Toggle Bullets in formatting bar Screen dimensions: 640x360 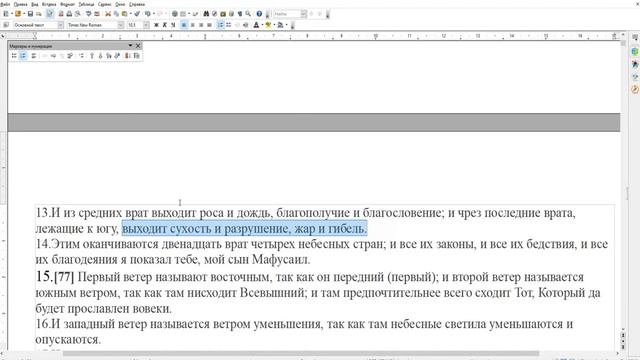(229, 25)
